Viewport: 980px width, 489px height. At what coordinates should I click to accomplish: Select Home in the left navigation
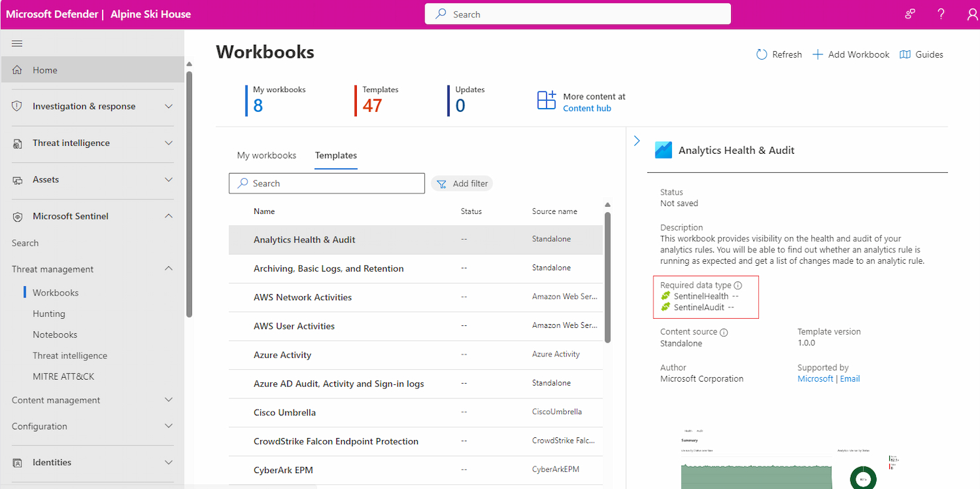click(45, 69)
